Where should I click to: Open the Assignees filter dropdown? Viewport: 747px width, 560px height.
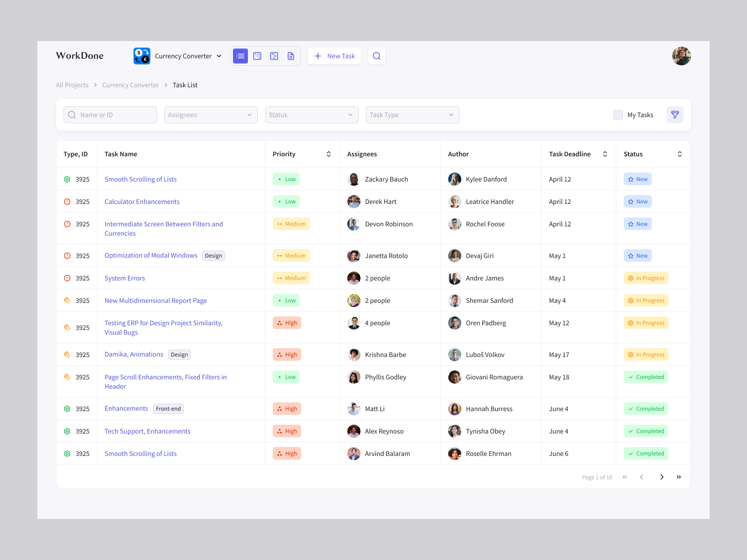pos(211,114)
